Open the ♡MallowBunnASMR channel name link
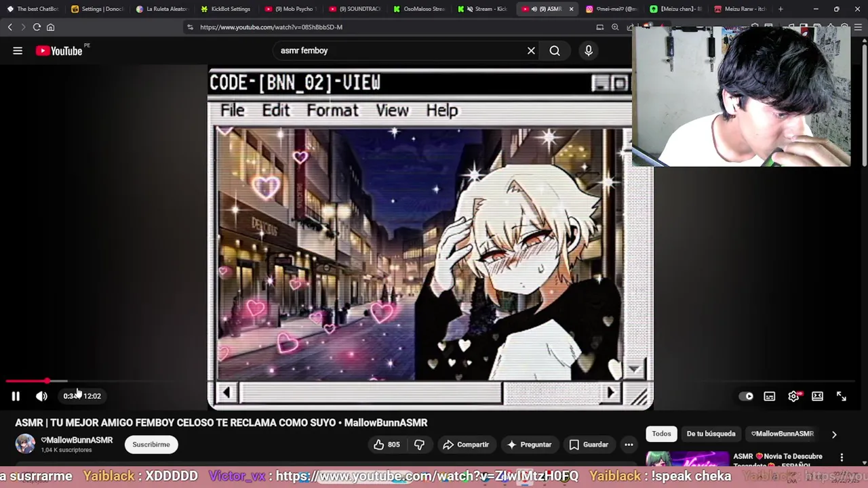Image resolution: width=868 pixels, height=488 pixels. (x=77, y=440)
